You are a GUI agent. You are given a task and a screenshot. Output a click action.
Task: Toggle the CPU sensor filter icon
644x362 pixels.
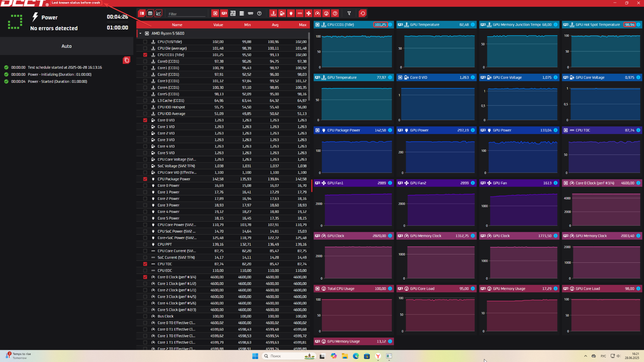coord(215,13)
